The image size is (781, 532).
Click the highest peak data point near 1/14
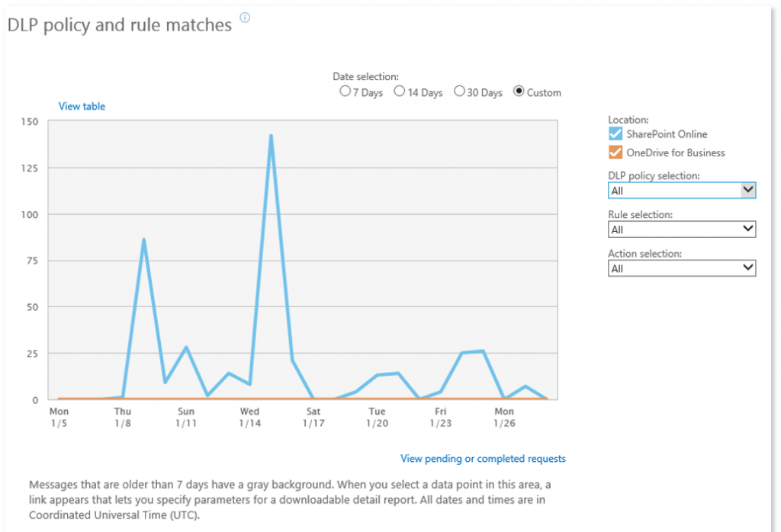point(271,136)
